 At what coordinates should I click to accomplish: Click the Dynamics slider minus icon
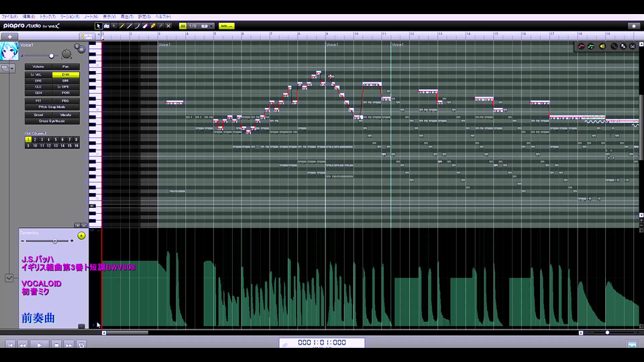23,241
